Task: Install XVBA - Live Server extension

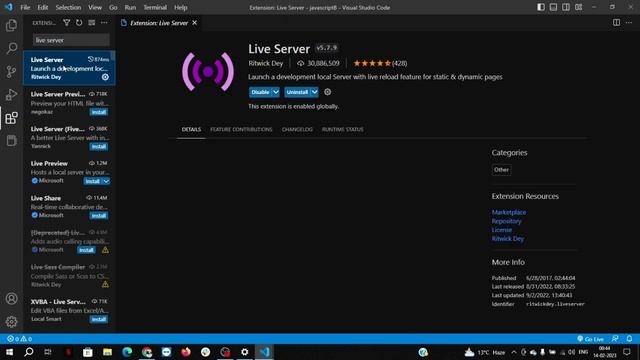Action: point(99,319)
